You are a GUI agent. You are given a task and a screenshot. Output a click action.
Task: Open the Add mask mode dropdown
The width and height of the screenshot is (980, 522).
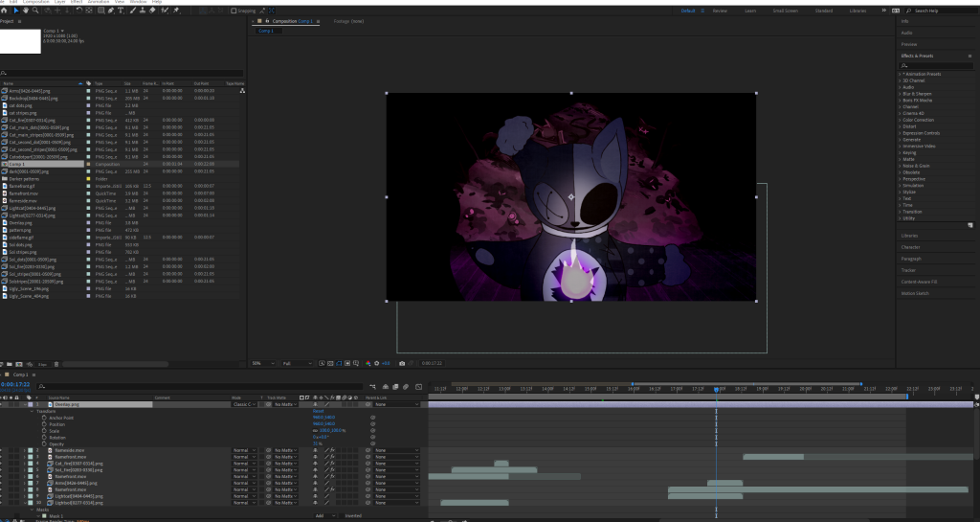click(325, 515)
